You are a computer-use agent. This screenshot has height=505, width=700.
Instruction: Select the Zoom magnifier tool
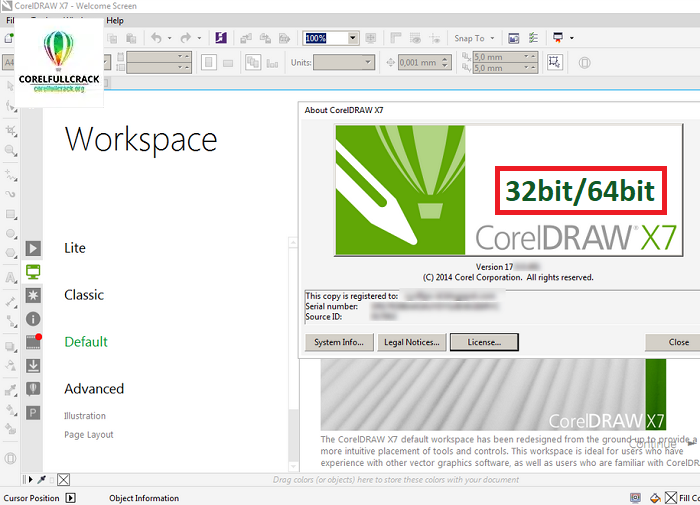pos(11,151)
